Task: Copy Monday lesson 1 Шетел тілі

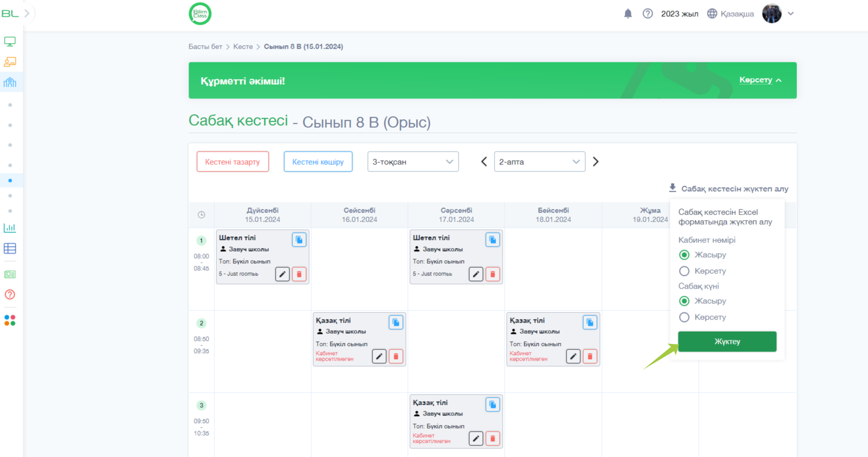Action: click(x=299, y=240)
